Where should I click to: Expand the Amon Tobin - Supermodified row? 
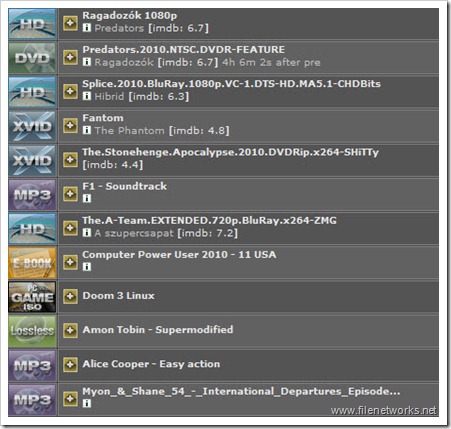pyautogui.click(x=70, y=330)
